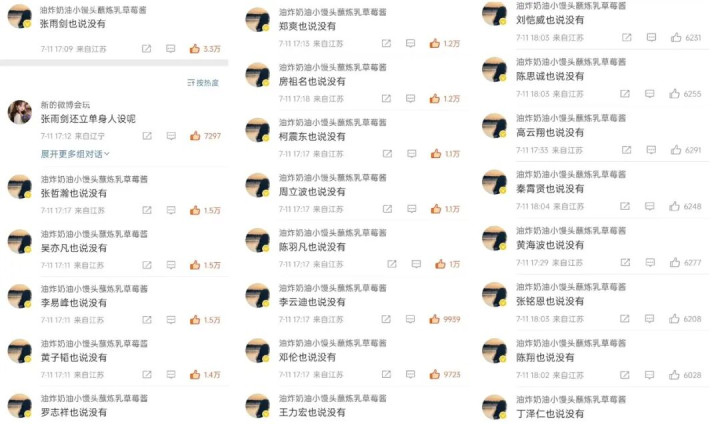Share the 张雨剑还立单身人设呢 reply

(x=147, y=136)
